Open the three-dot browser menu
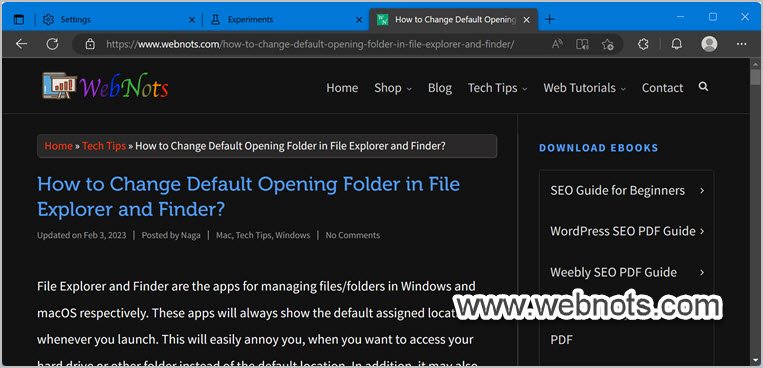This screenshot has height=368, width=763. pos(742,44)
